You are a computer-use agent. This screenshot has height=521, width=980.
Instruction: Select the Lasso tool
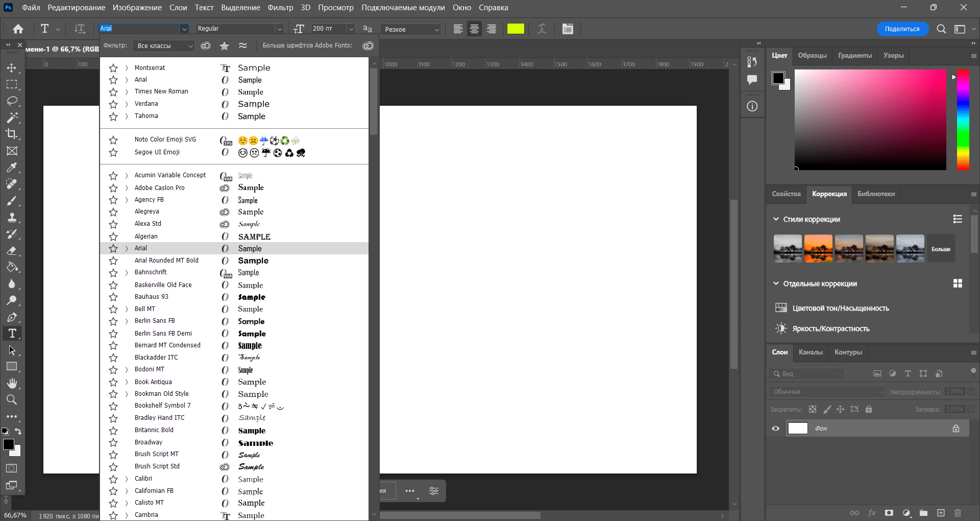pyautogui.click(x=12, y=101)
